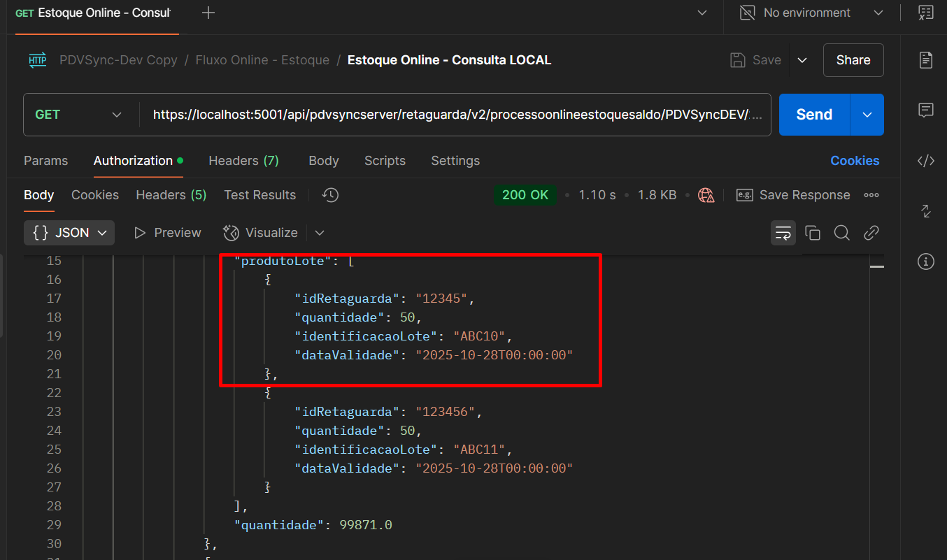The height and width of the screenshot is (560, 947).
Task: Open the Documentation icon in right sidebar
Action: click(926, 60)
